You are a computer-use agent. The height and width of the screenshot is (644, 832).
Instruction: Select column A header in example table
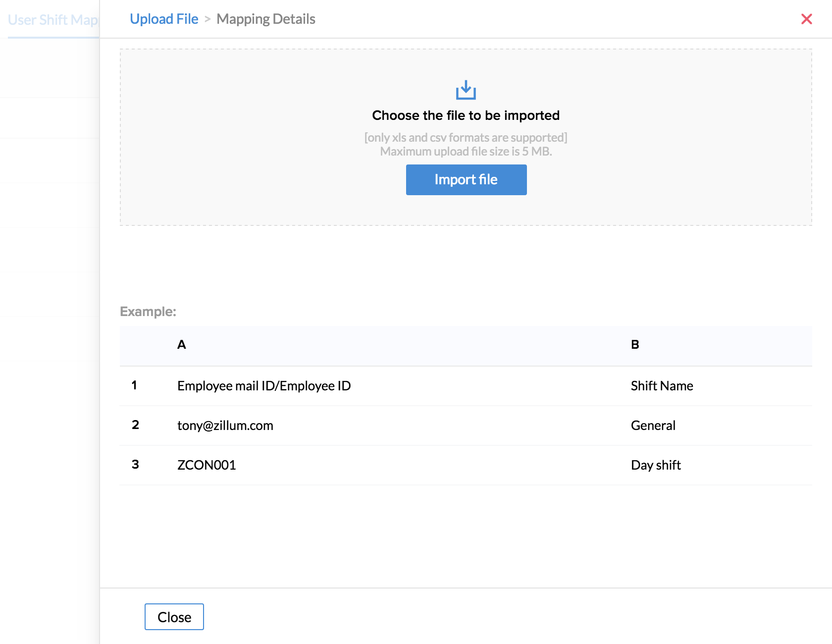pyautogui.click(x=182, y=345)
